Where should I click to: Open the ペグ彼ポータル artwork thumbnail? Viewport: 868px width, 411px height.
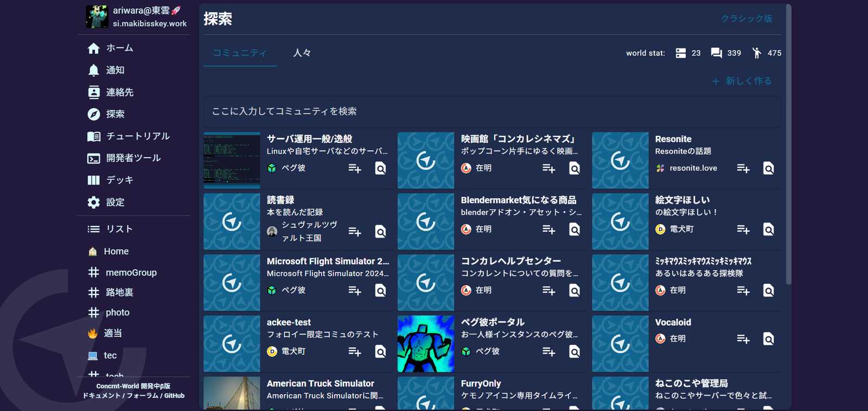click(x=426, y=344)
